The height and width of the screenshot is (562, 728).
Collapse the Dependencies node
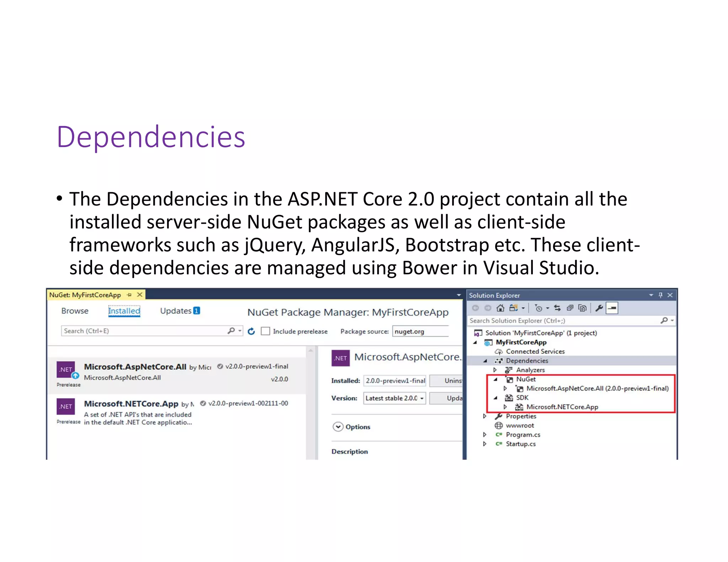click(x=485, y=361)
